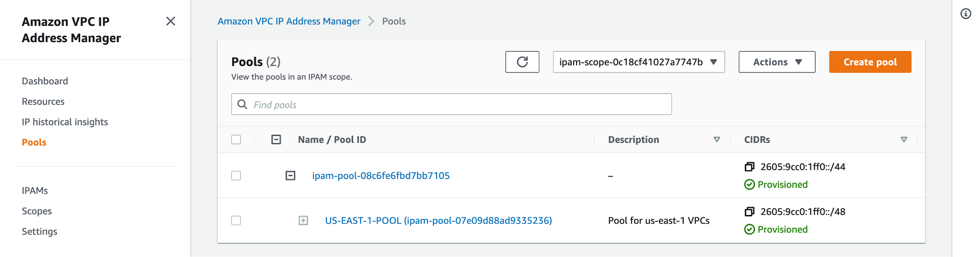Click the Description column header text

(x=633, y=140)
